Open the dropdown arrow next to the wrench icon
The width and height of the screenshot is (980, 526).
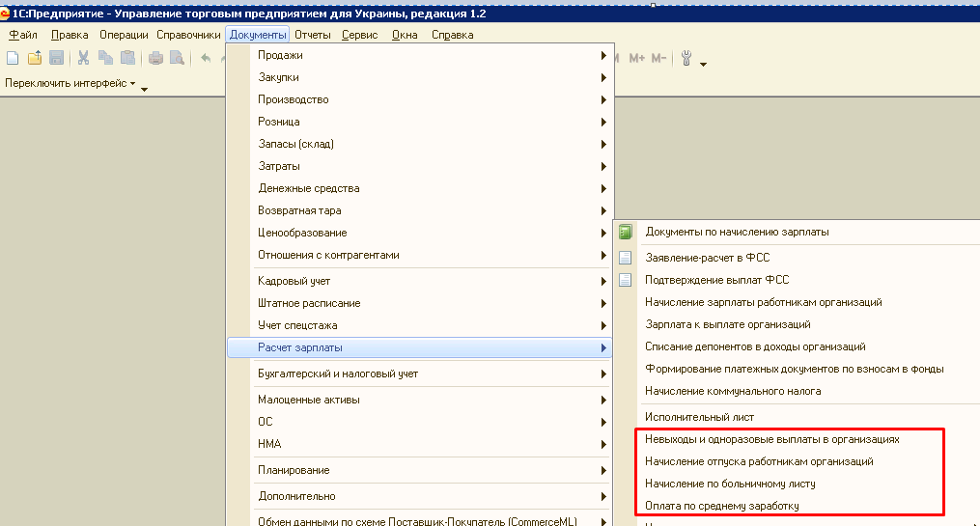tap(703, 64)
